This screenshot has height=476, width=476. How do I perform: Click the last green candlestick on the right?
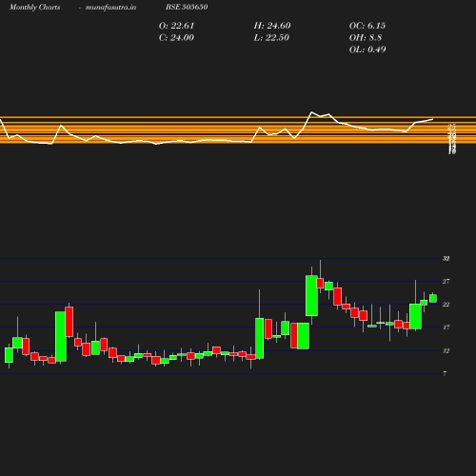(x=433, y=298)
